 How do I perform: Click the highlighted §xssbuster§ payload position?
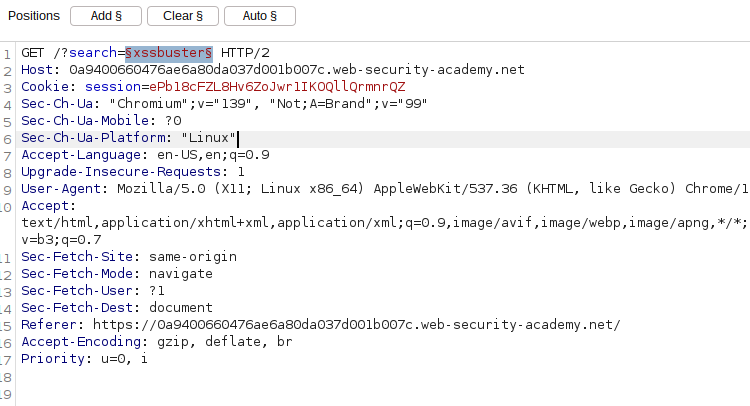[x=176, y=52]
